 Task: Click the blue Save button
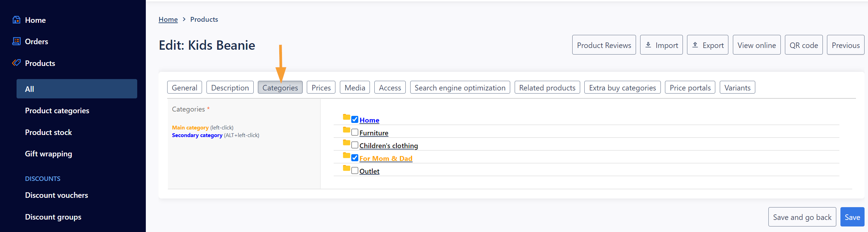point(852,217)
